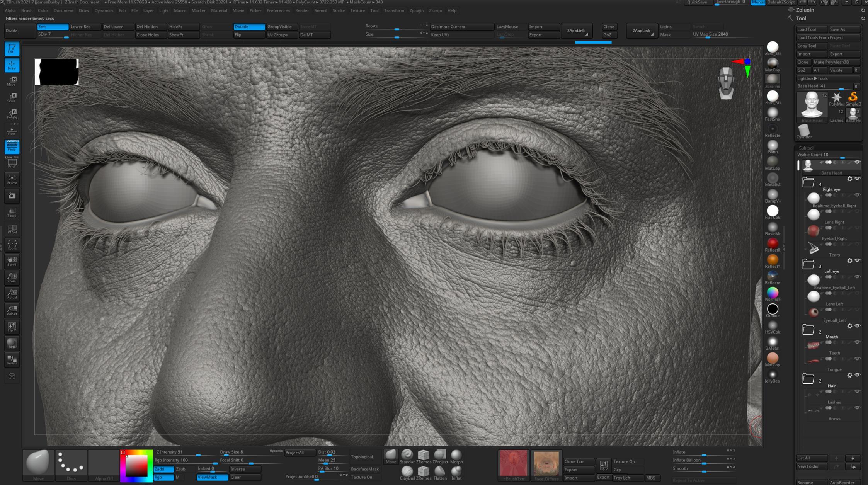Select the Move tool in left shelf
This screenshot has height=485, width=868.
(x=12, y=81)
